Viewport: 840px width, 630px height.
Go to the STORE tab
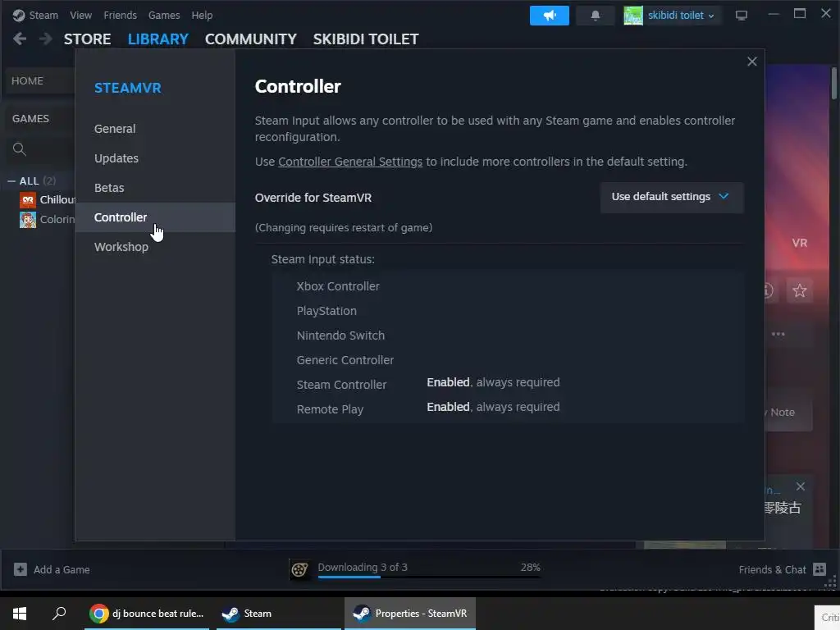point(87,39)
